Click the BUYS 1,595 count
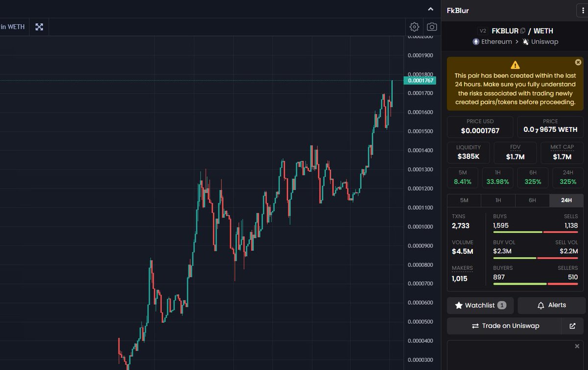Screen dimensions: 588x370 pos(501,225)
